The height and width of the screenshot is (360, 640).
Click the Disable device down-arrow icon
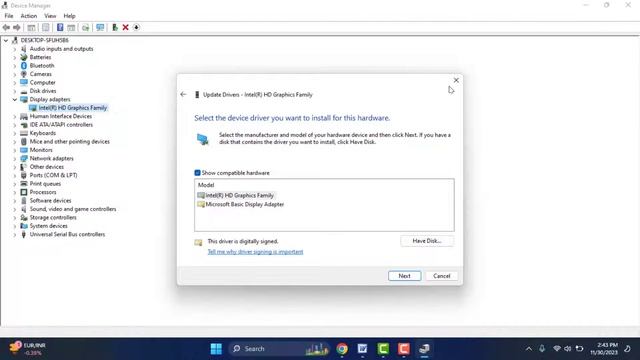[x=136, y=27]
